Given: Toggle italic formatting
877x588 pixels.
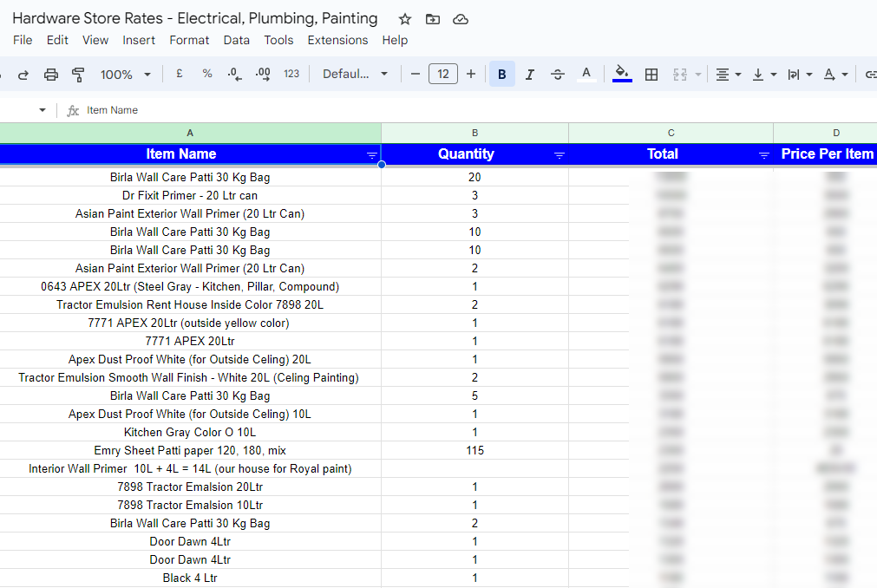Looking at the screenshot, I should click(529, 75).
